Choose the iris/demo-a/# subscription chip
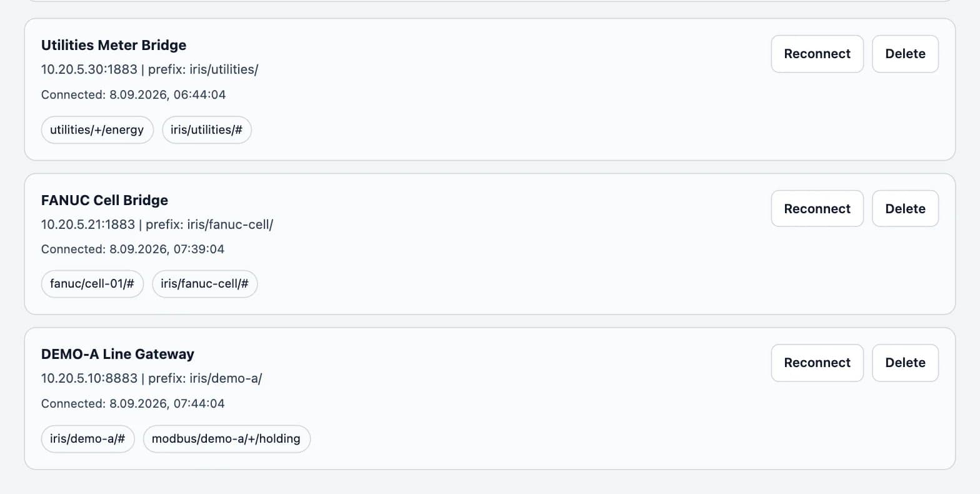Viewport: 980px width, 494px height. tap(87, 439)
